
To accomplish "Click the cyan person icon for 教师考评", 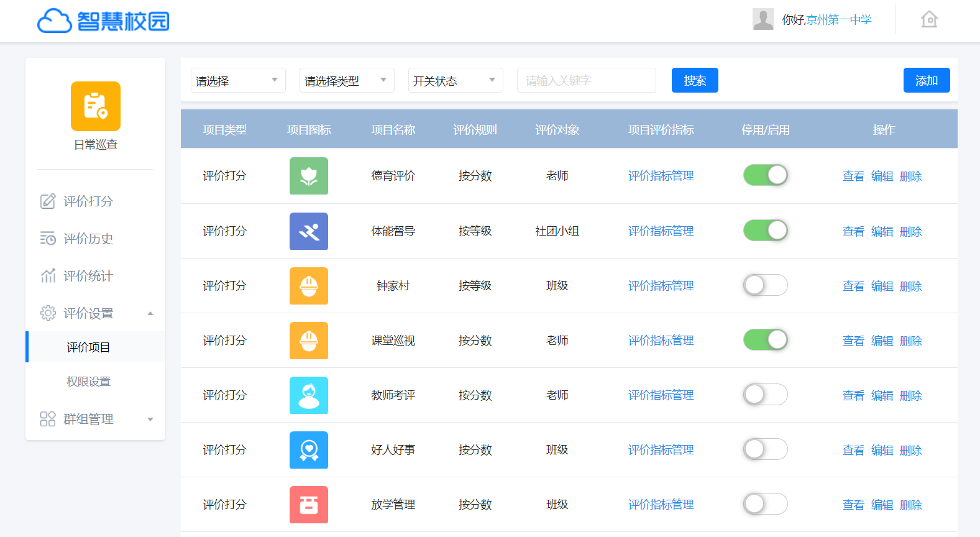I will pyautogui.click(x=309, y=395).
